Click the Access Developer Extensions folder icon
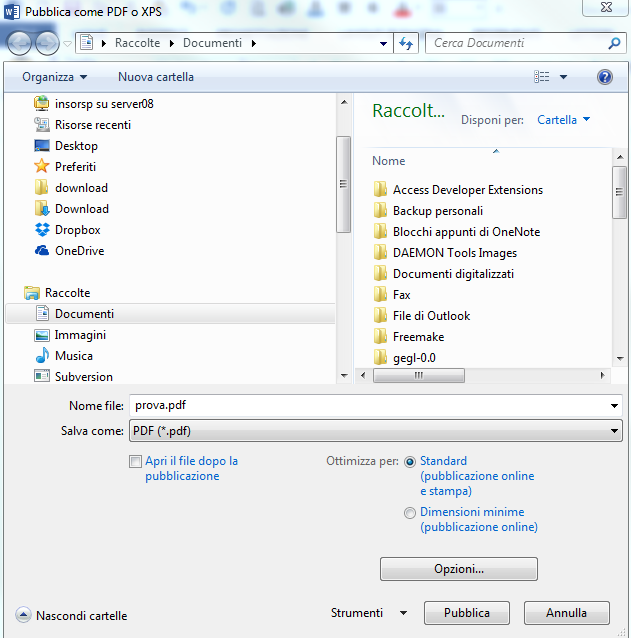Screen dimensions: 631x638 click(380, 190)
